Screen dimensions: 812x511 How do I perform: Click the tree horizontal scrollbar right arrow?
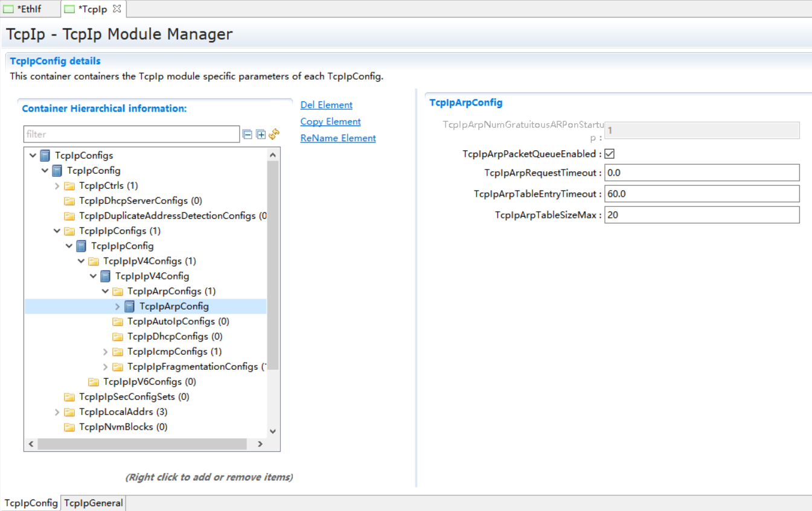[x=260, y=444]
